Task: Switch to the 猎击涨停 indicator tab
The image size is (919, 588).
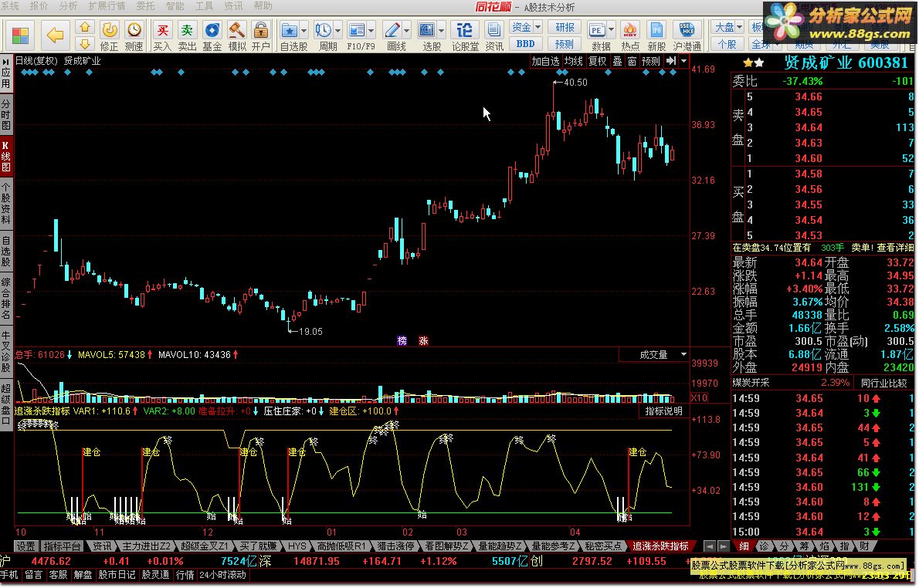Action: [395, 546]
